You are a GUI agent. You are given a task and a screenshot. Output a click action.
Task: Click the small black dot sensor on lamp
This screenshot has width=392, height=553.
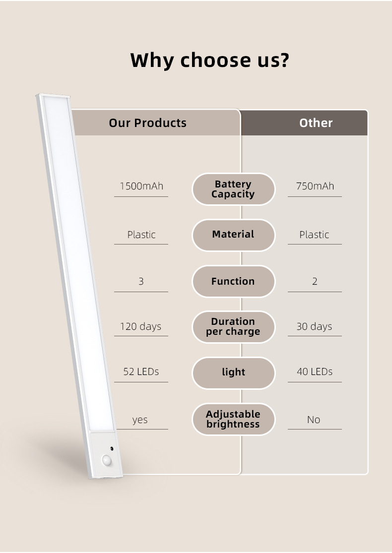(x=112, y=449)
